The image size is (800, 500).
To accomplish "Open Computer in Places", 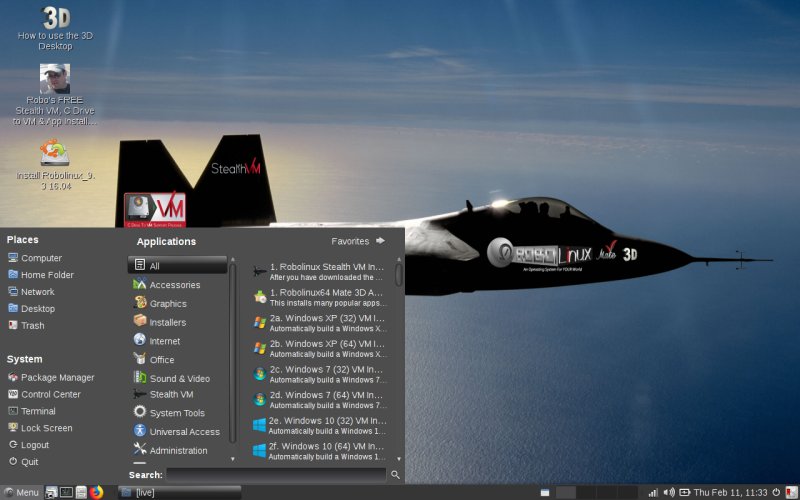I will pos(35,258).
